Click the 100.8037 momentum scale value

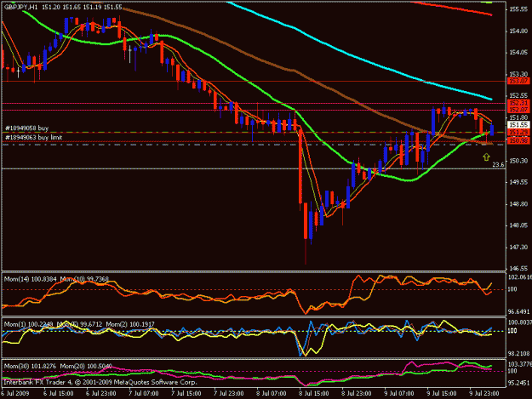coord(520,322)
